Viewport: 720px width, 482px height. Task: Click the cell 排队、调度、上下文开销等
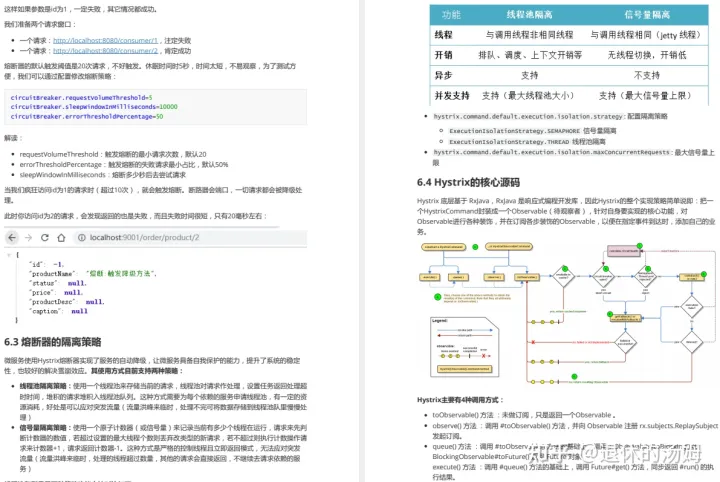(x=530, y=55)
